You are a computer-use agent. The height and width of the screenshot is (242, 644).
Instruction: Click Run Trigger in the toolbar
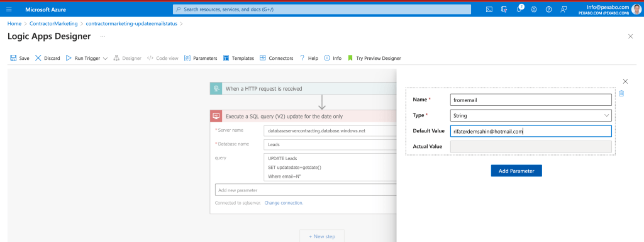(x=82, y=58)
